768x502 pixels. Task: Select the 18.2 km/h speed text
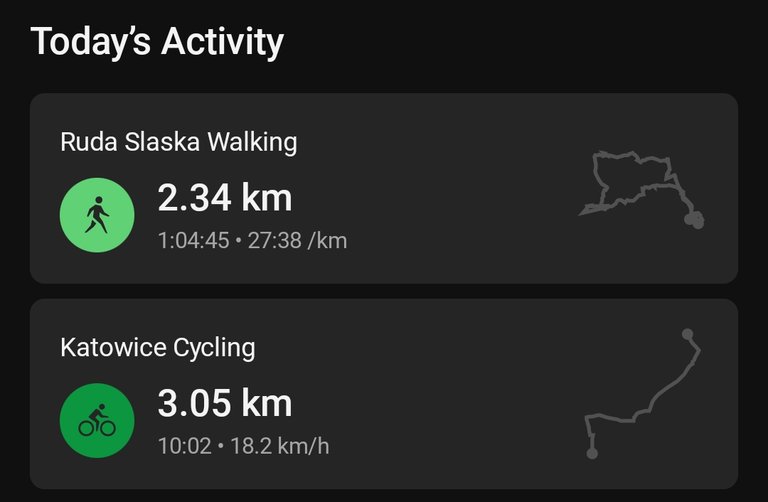[280, 446]
